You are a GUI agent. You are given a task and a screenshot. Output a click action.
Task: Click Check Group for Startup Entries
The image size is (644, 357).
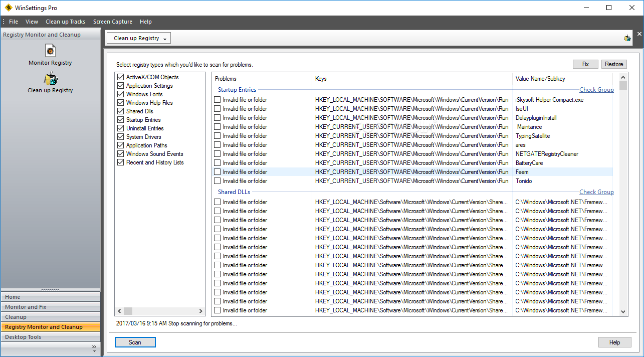(x=596, y=90)
